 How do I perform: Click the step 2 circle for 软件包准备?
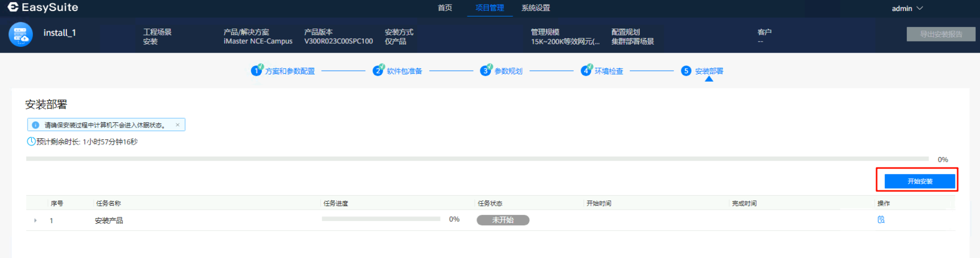point(378,71)
